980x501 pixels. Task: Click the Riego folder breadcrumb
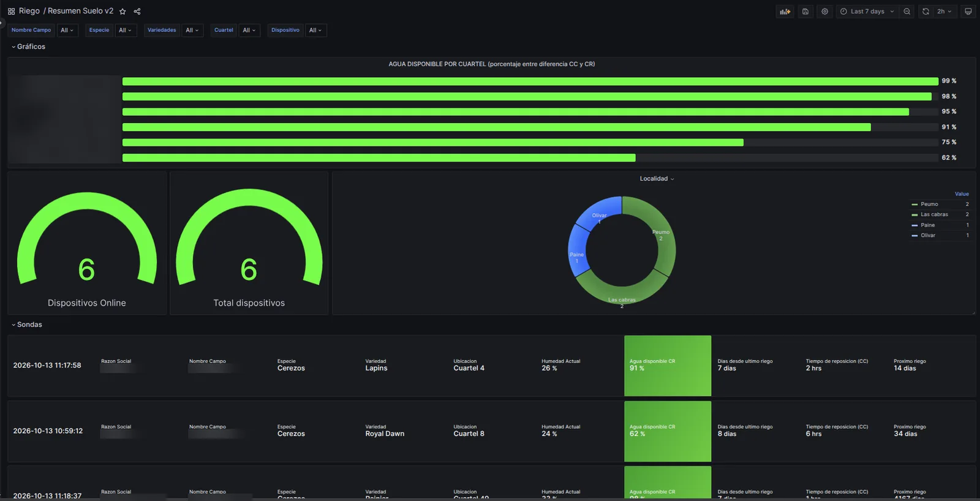pyautogui.click(x=29, y=11)
